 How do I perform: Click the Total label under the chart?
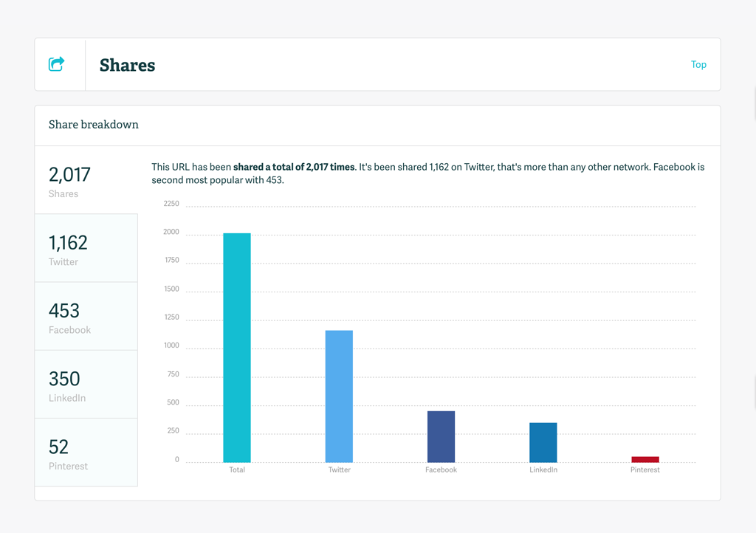click(x=237, y=470)
